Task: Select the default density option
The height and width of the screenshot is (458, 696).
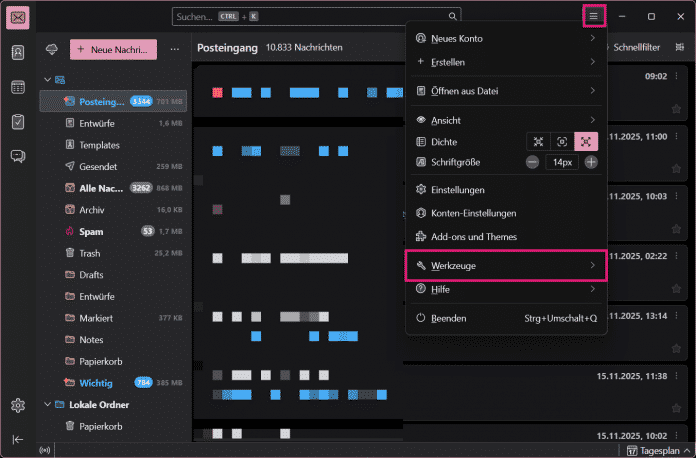Action: point(562,142)
